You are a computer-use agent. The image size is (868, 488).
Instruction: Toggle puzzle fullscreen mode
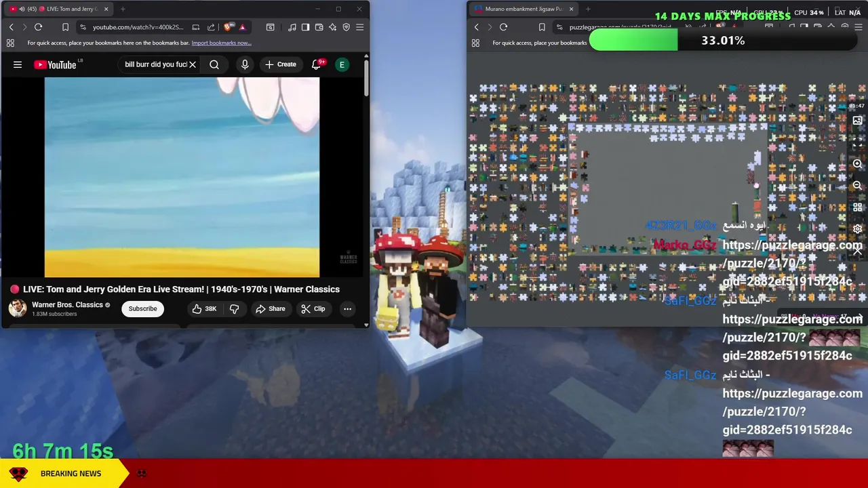[857, 142]
